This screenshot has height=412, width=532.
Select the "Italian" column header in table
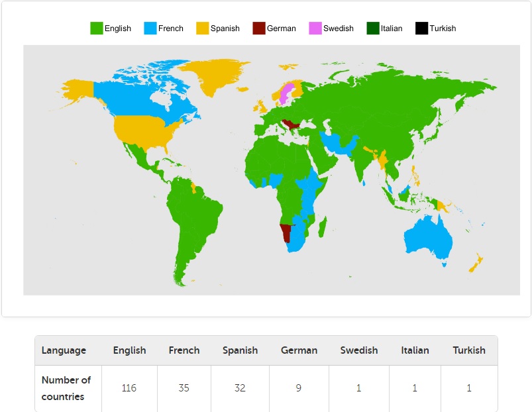pos(415,350)
